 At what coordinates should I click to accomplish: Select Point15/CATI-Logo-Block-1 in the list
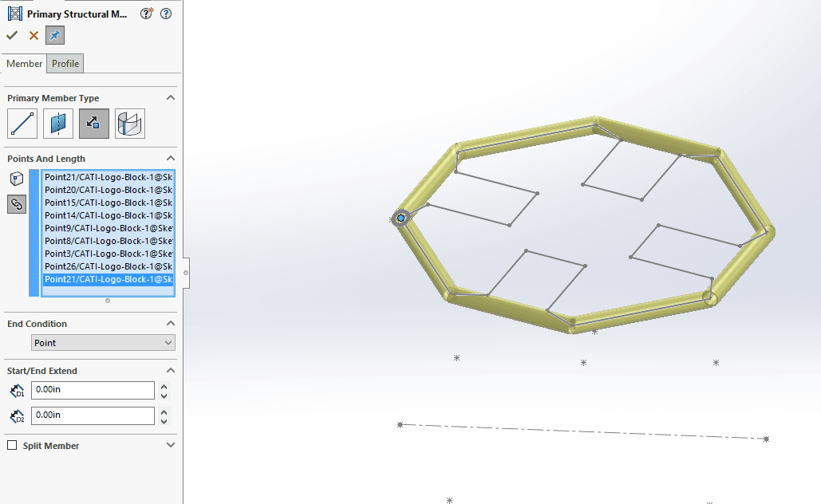[109, 203]
